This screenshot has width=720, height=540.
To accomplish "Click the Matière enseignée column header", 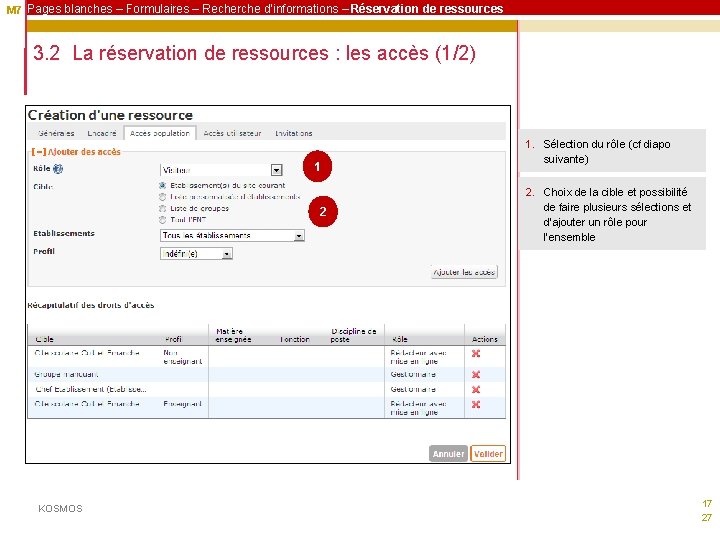I will pyautogui.click(x=233, y=335).
